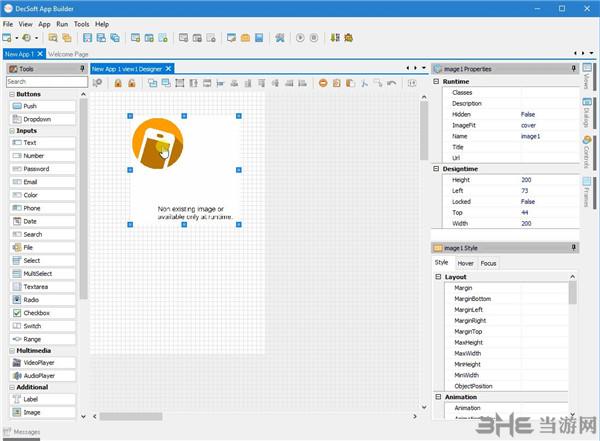Select the VideoPlayer control
This screenshot has height=441, width=600.
tap(42, 363)
